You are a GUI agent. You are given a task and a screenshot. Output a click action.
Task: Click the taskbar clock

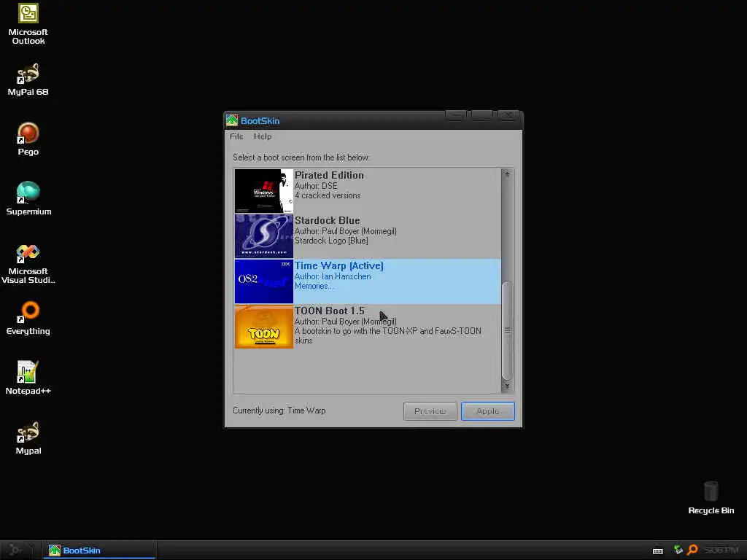coord(721,550)
